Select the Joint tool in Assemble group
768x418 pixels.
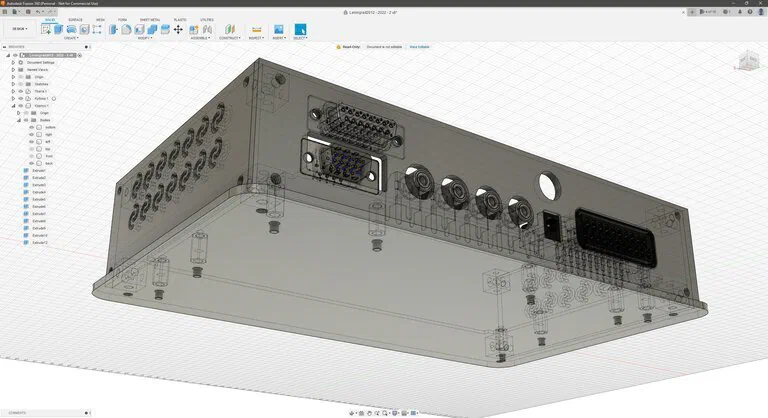(x=207, y=29)
